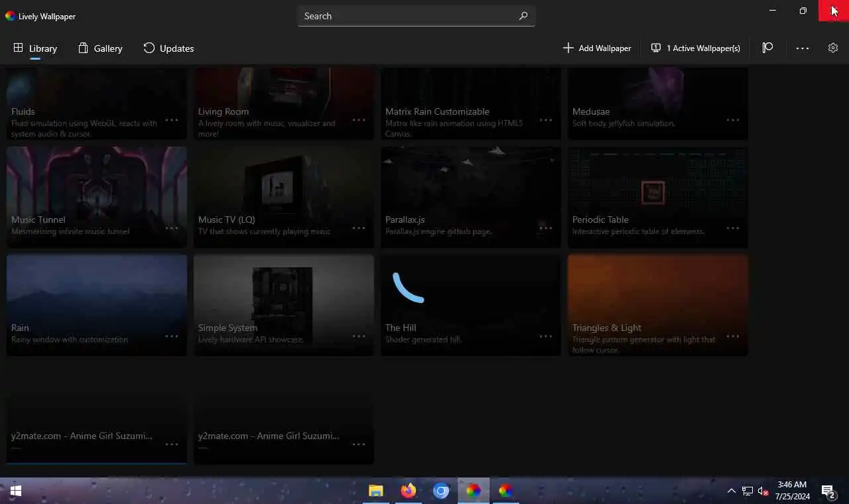Screen dimensions: 849x504
Task: Open the settings gear icon
Action: [x=833, y=48]
